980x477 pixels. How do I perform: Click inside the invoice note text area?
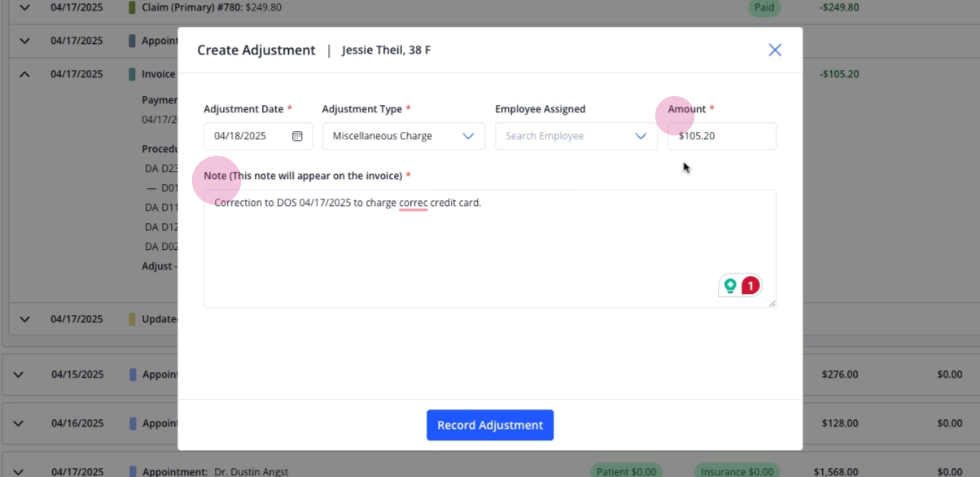click(x=490, y=248)
